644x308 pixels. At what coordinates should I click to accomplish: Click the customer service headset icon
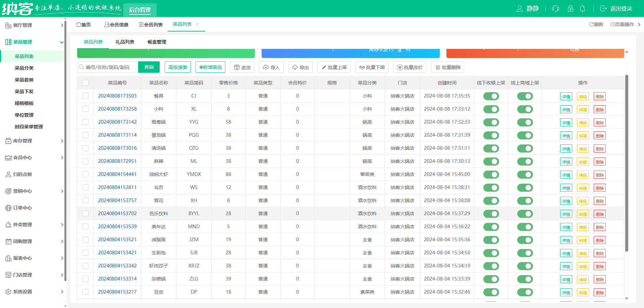coord(555,9)
